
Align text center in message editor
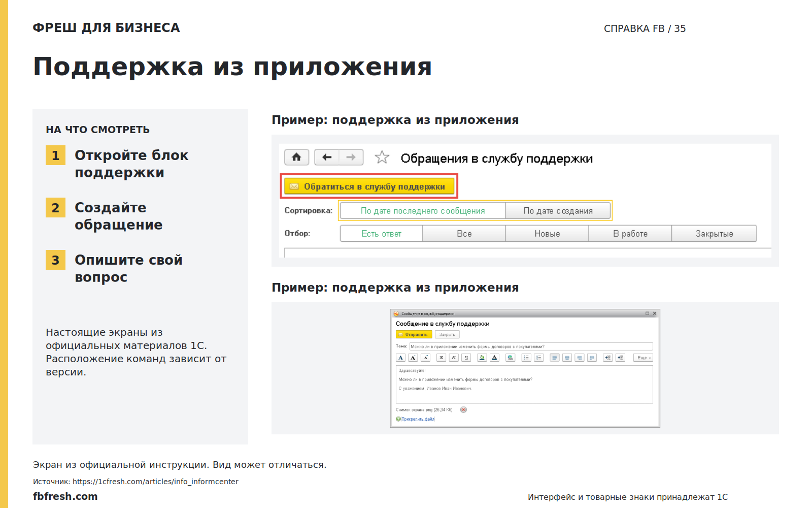(x=567, y=358)
